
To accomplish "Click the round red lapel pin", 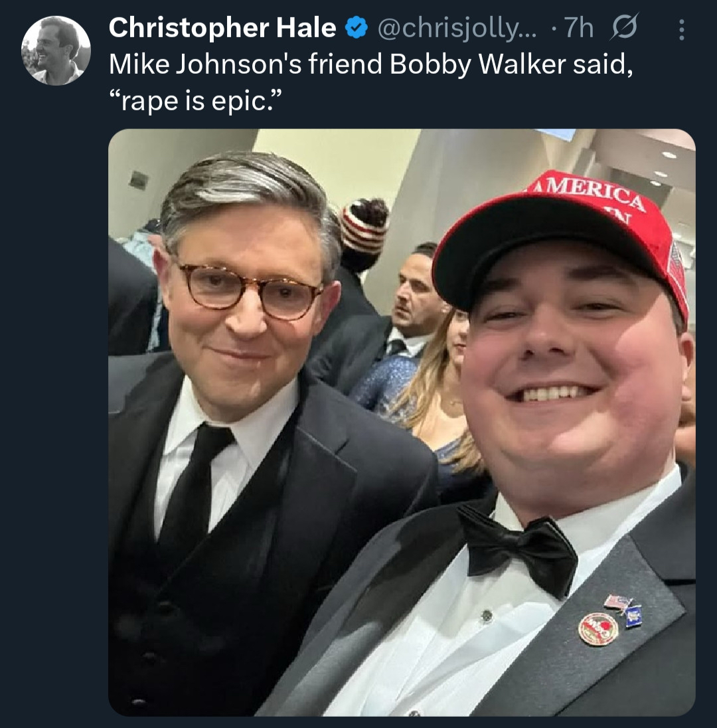I will coord(598,628).
